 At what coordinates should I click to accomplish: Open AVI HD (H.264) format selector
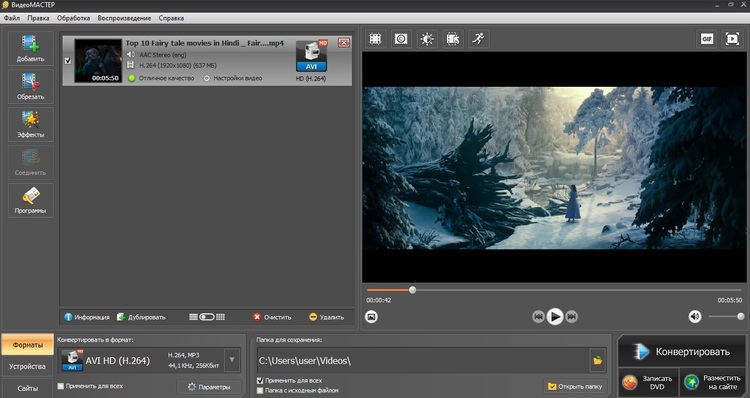coord(149,361)
